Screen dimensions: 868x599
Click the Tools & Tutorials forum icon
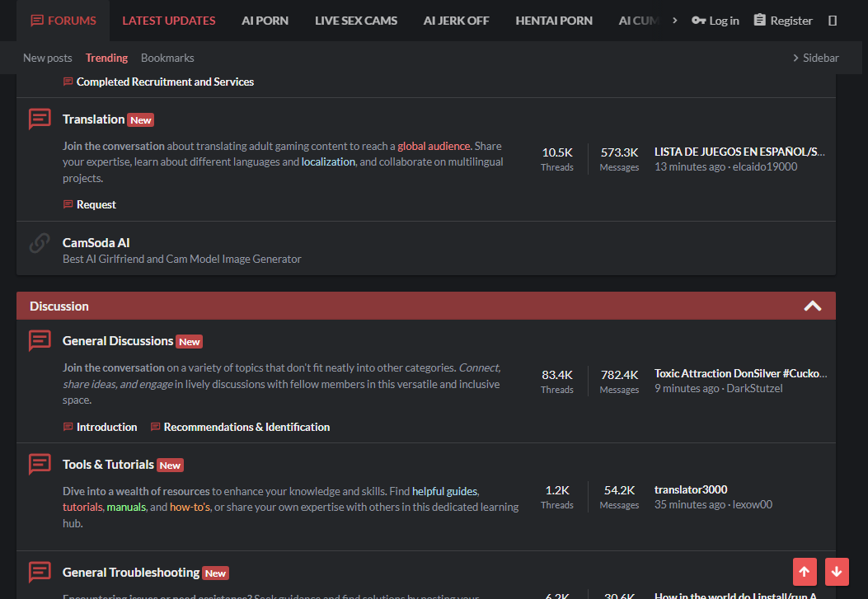pyautogui.click(x=40, y=464)
